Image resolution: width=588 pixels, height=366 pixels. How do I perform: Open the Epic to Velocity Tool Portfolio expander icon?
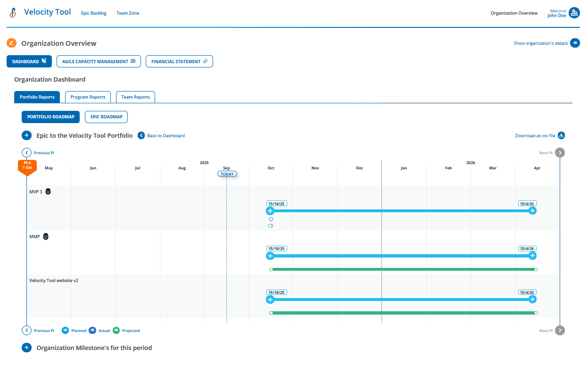[x=26, y=135]
